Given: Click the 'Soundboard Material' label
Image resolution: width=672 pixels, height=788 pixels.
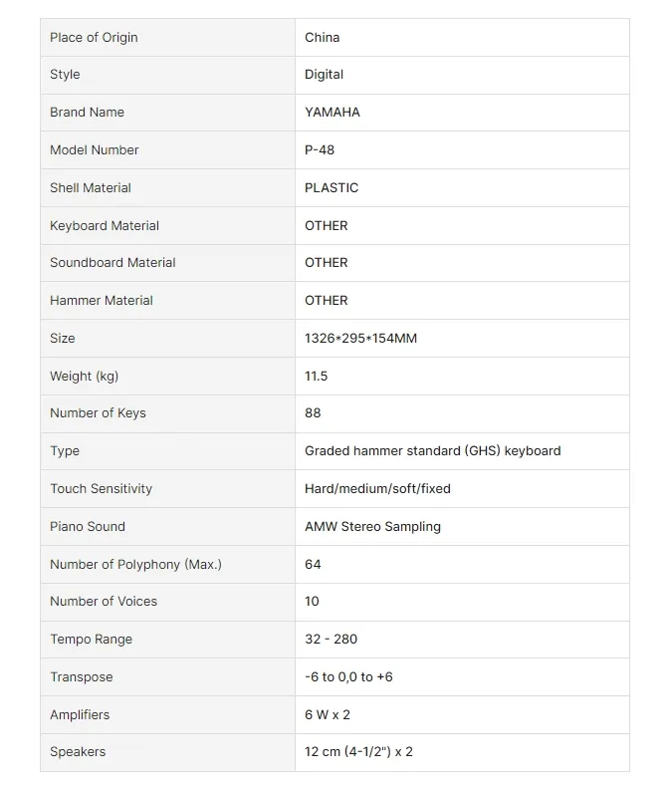Looking at the screenshot, I should 112,263.
